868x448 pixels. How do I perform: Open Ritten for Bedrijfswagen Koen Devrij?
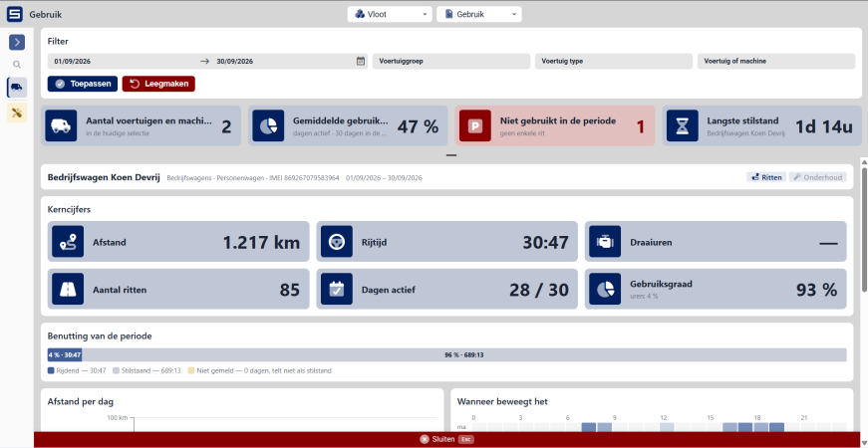[x=766, y=177]
